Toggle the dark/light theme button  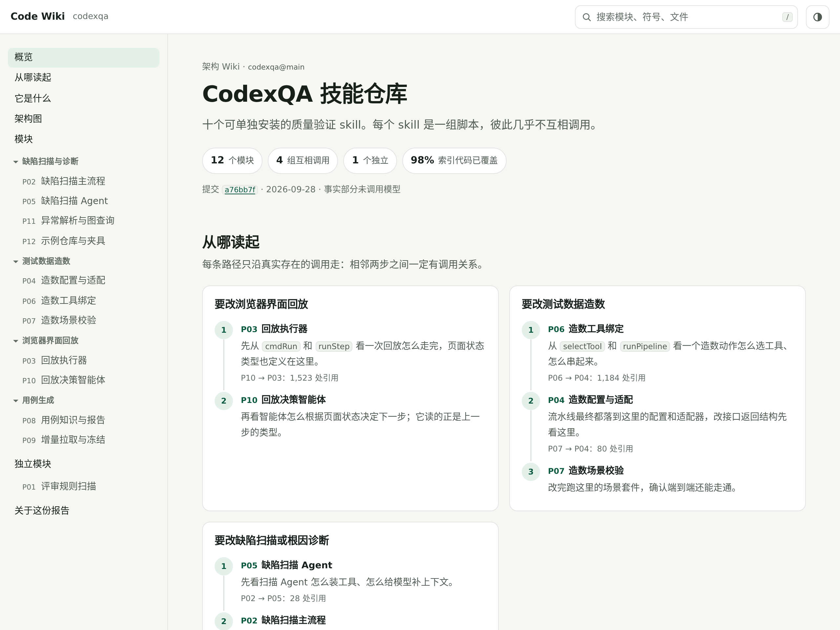[817, 17]
